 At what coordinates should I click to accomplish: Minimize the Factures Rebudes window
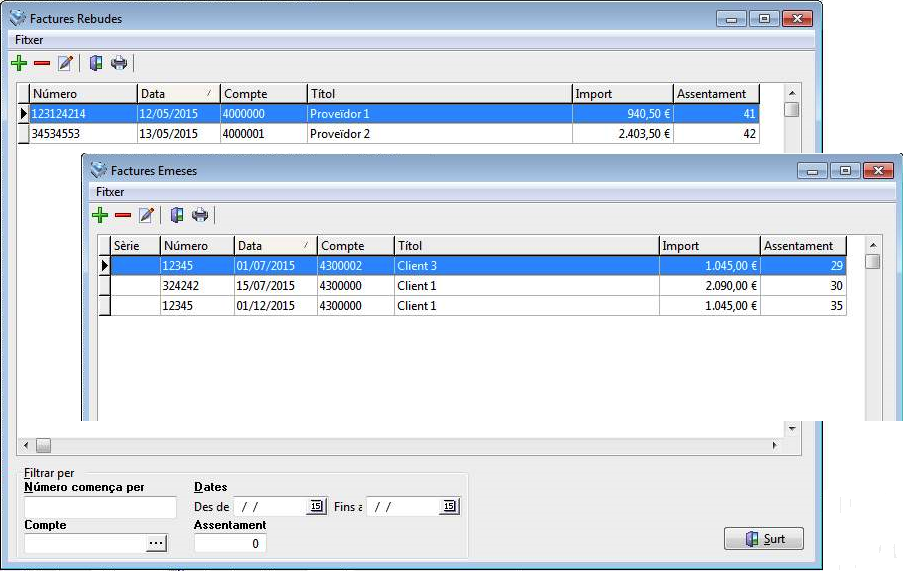pos(732,18)
